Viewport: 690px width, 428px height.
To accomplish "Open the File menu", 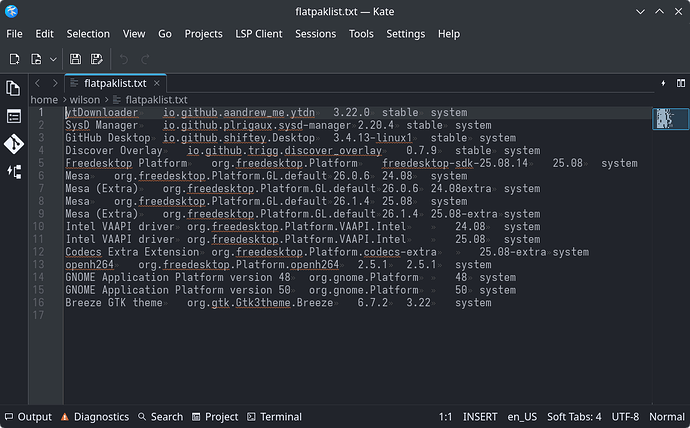I will (x=14, y=34).
